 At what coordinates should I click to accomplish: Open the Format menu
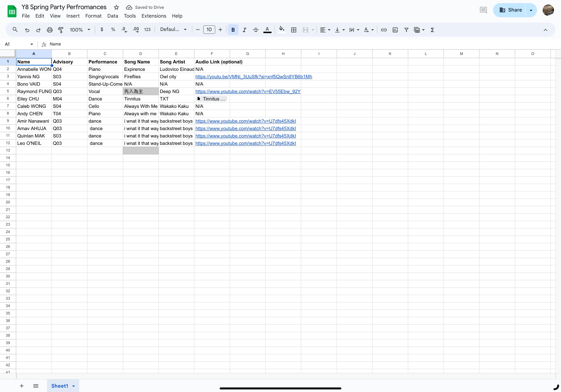tap(93, 16)
